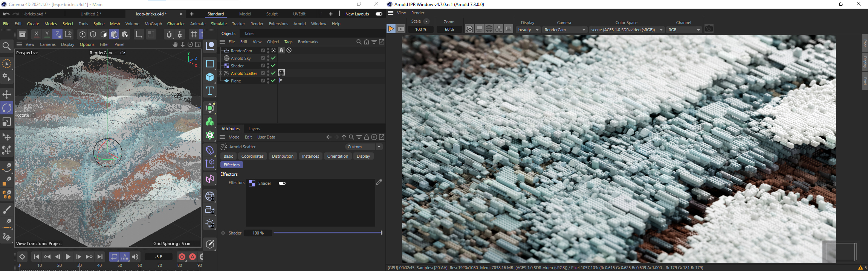Image resolution: width=868 pixels, height=271 pixels.
Task: Open the Distribution settings tab button
Action: (x=283, y=156)
